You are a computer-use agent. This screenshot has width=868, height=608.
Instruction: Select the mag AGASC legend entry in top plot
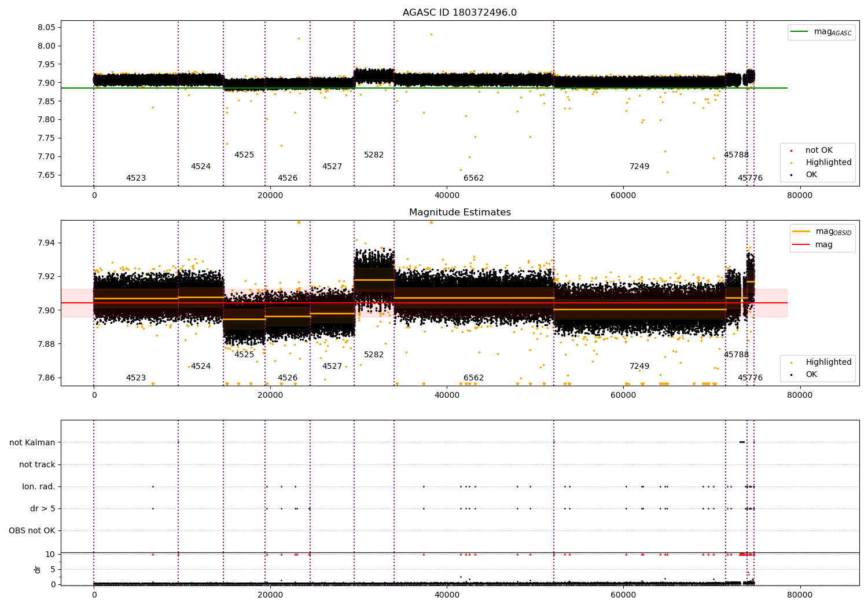coord(821,32)
